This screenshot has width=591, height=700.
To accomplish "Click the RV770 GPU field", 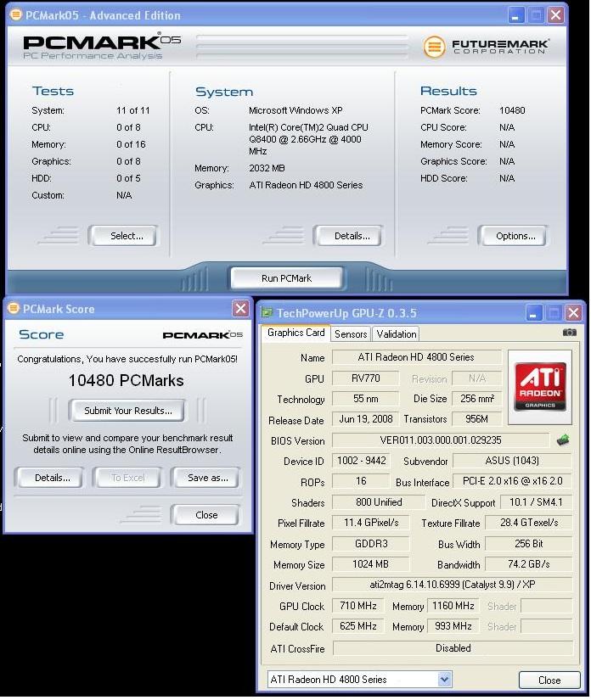I will tap(365, 378).
